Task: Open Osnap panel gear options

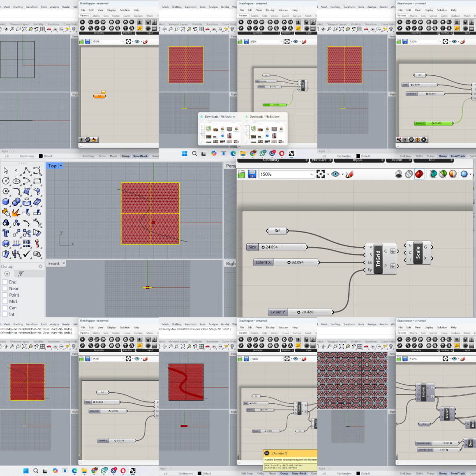Action: tap(41, 266)
